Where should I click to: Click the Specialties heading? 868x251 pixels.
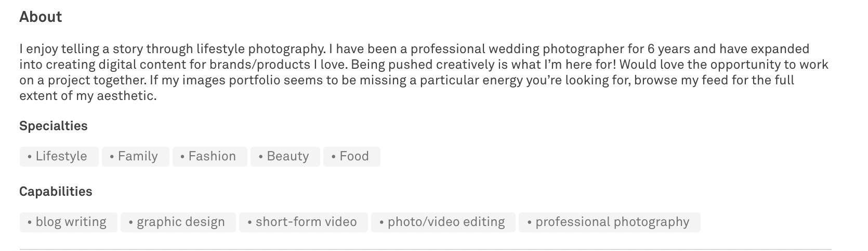point(54,126)
